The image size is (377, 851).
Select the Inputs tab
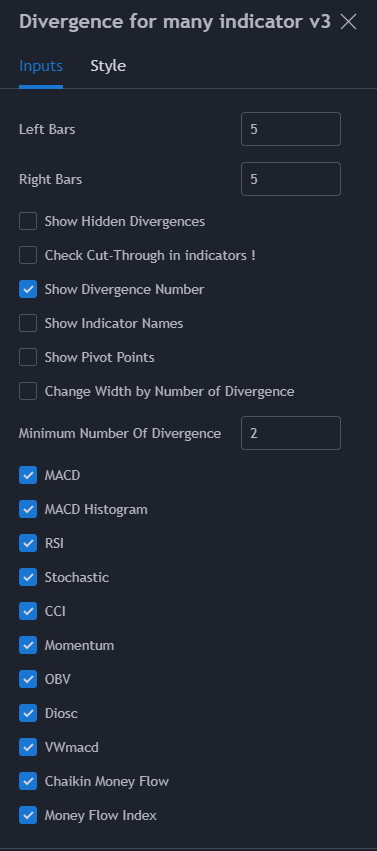(41, 66)
